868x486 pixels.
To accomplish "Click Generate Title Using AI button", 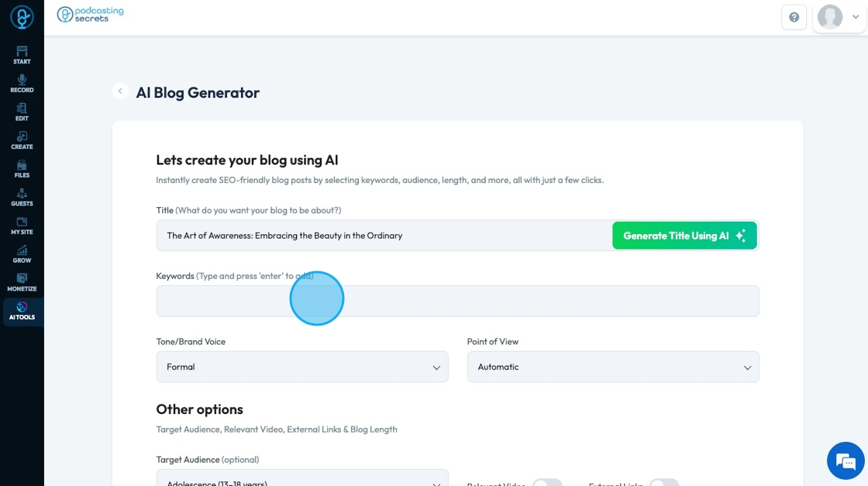I will (x=684, y=236).
